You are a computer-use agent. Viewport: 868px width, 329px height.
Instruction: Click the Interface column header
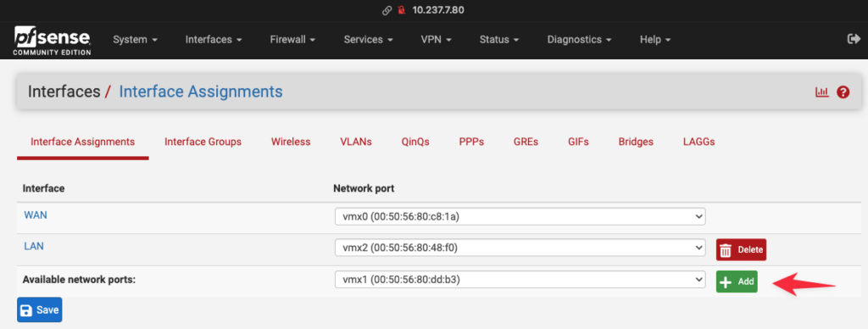[x=44, y=188]
